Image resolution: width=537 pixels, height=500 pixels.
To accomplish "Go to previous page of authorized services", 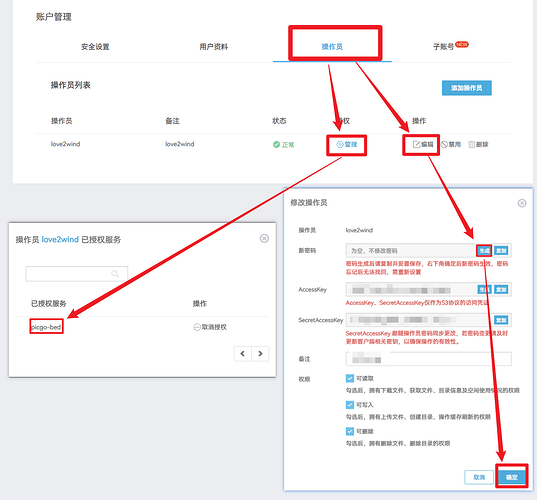I will click(243, 353).
